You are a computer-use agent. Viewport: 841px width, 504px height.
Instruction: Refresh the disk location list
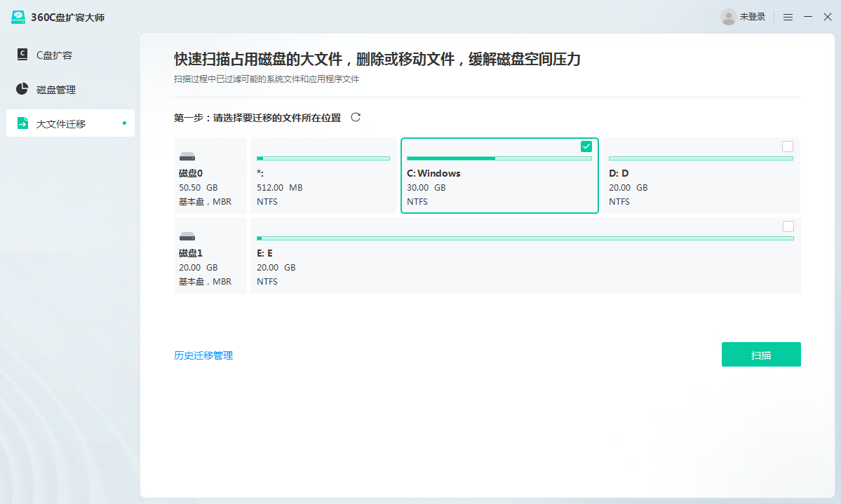pyautogui.click(x=356, y=118)
